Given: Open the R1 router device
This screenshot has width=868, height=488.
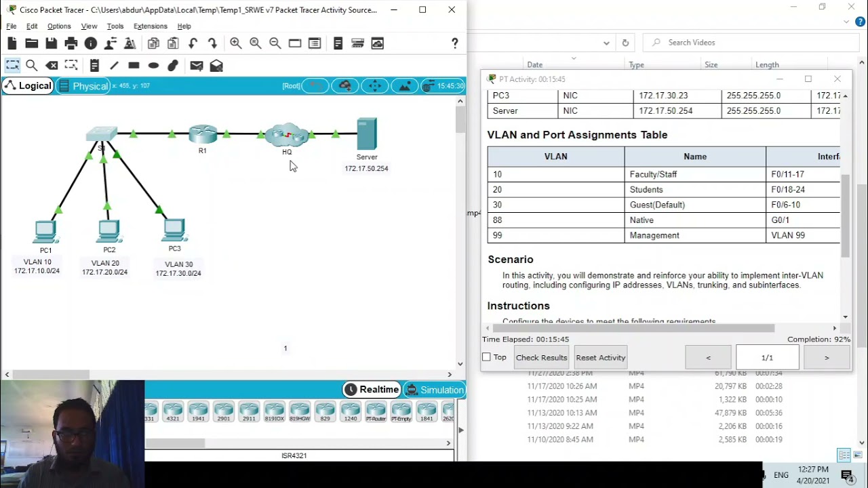Looking at the screenshot, I should click(203, 134).
